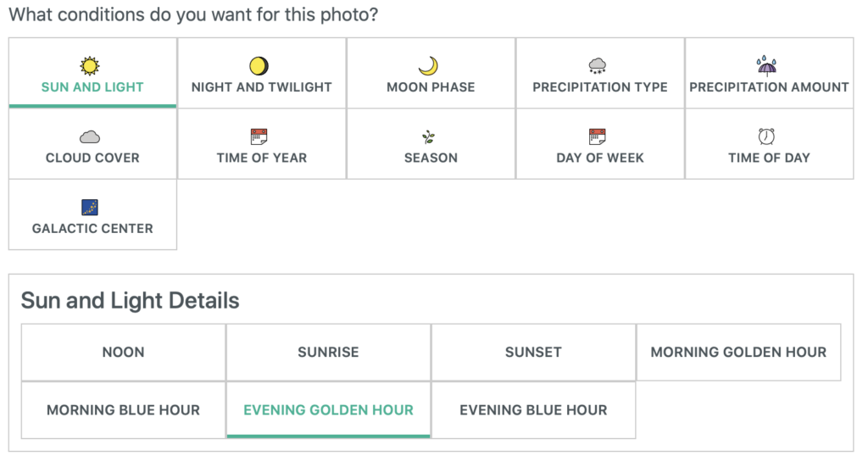868x467 pixels.
Task: Switch to Moon Phase tab label
Action: (x=431, y=86)
